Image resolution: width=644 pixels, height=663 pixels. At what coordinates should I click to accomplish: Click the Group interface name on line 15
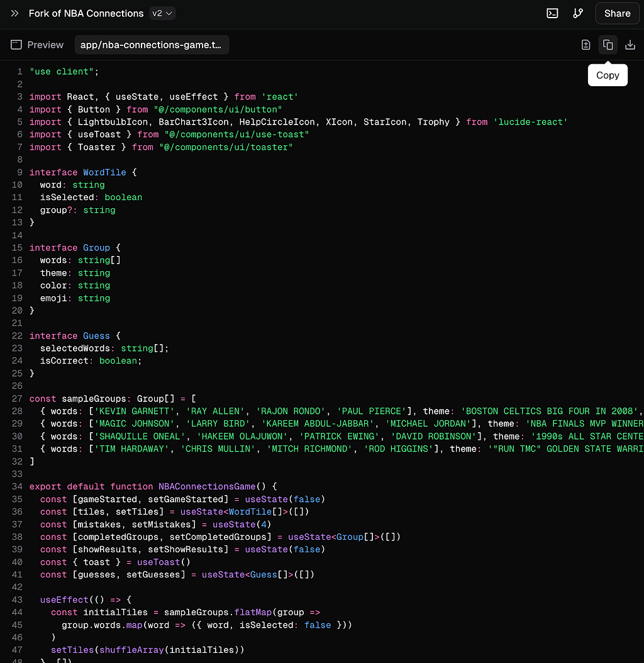[x=96, y=247]
